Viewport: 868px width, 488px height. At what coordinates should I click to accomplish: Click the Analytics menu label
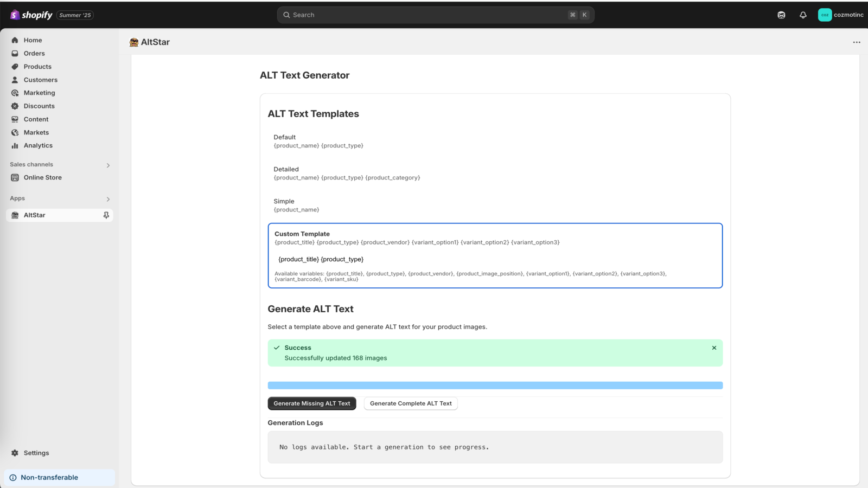[38, 145]
